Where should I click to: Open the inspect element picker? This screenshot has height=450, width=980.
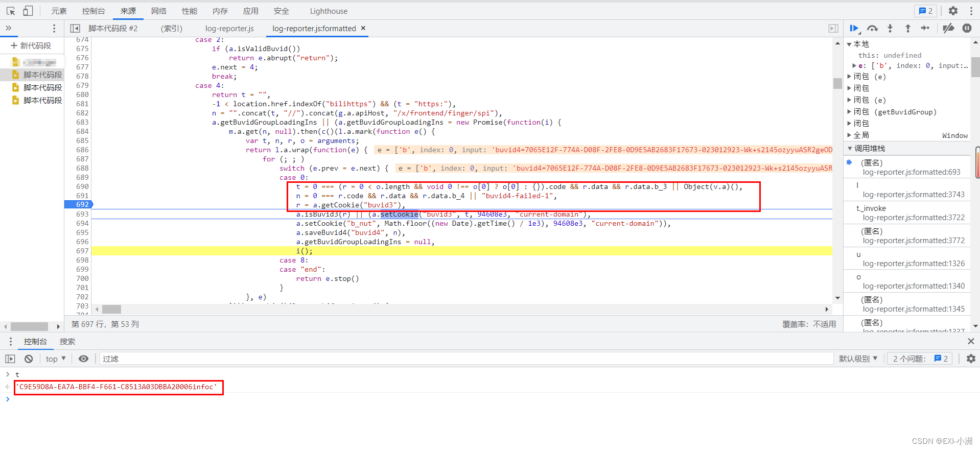coord(11,11)
